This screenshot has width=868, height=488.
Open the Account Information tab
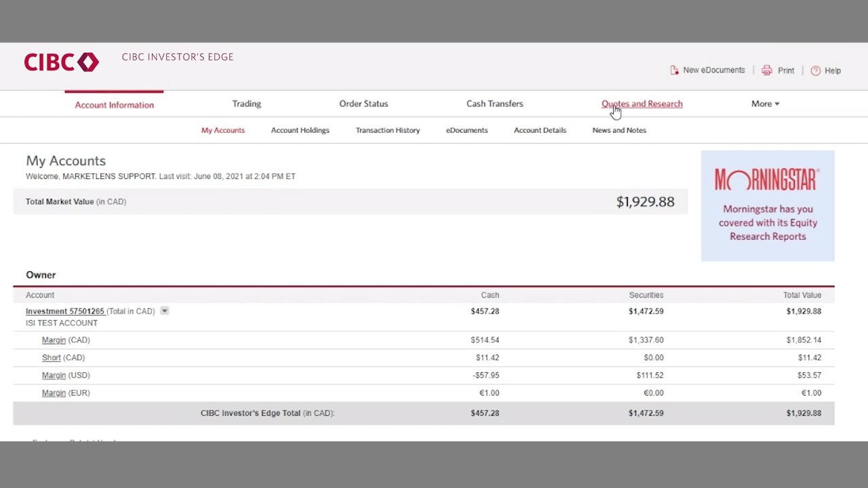tap(115, 105)
